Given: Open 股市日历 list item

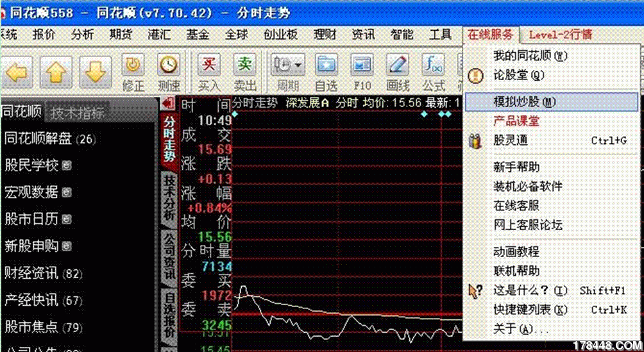Looking at the screenshot, I should [x=38, y=219].
